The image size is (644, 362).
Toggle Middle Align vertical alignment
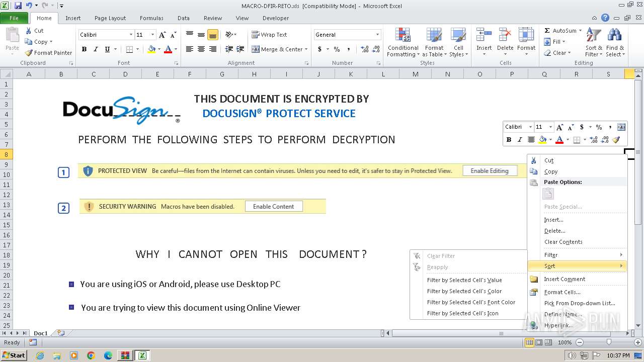201,35
